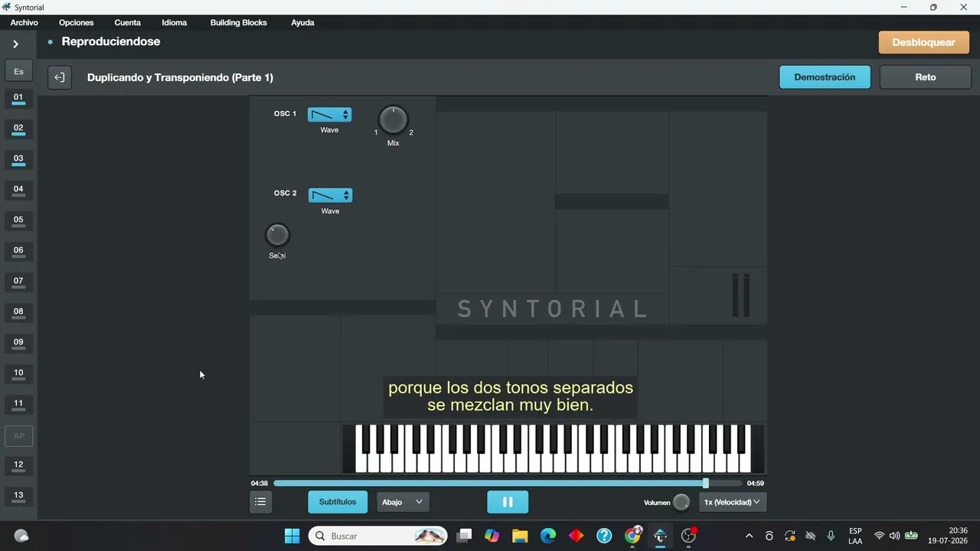
Task: Select lesson group 11 in sidebar
Action: coord(18,405)
